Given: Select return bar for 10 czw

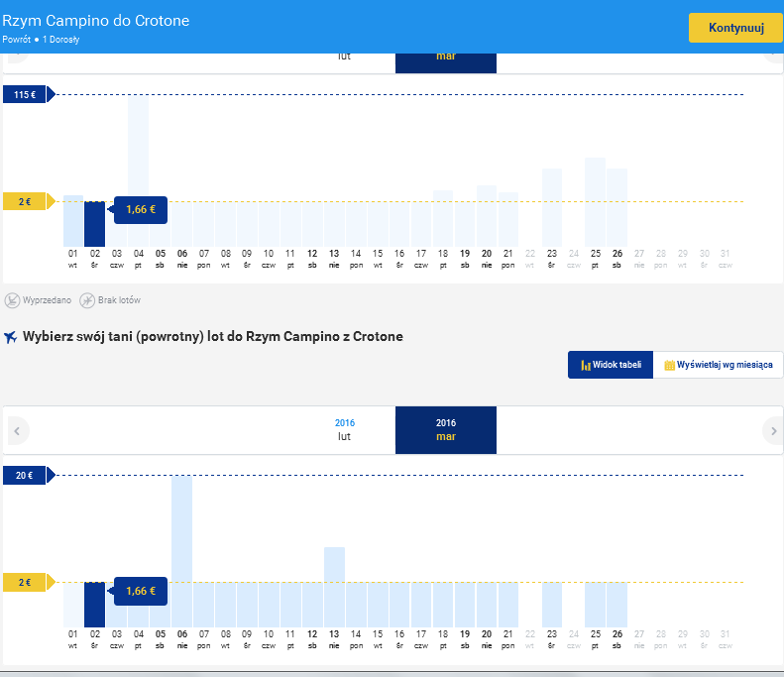Looking at the screenshot, I should (269, 605).
